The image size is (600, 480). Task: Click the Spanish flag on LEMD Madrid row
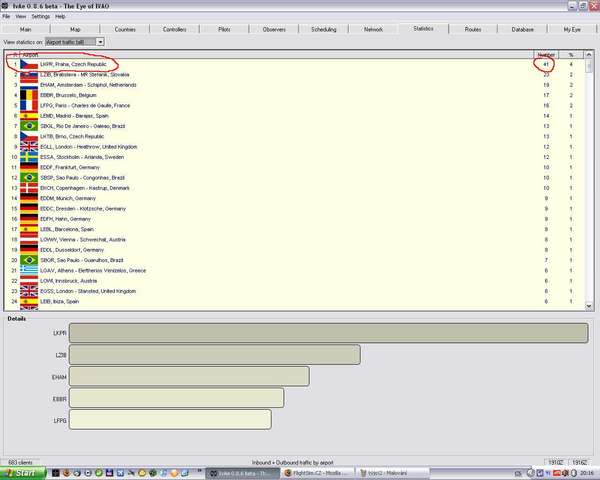pos(29,116)
